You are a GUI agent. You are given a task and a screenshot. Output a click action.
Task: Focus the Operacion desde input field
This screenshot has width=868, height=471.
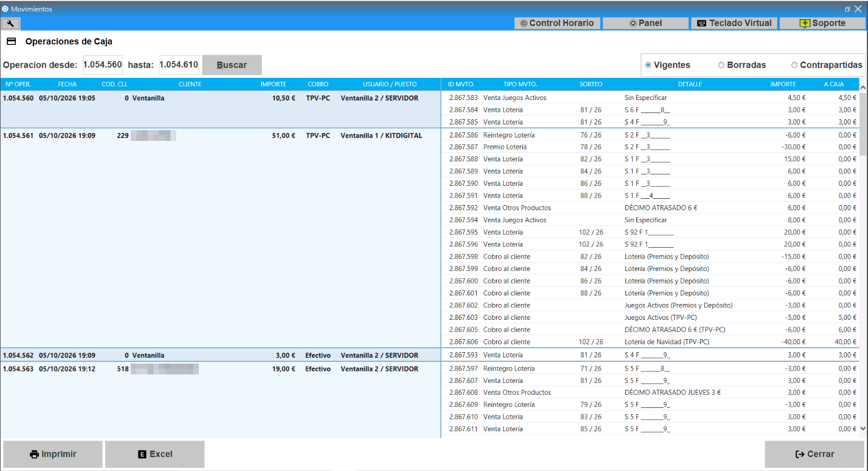103,65
